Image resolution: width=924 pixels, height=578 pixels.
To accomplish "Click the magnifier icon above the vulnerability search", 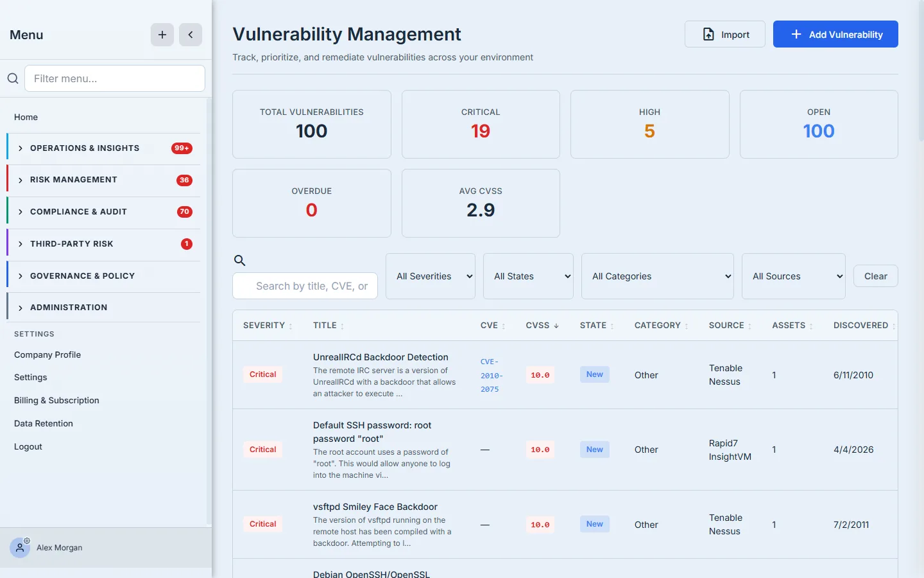I will 239,260.
